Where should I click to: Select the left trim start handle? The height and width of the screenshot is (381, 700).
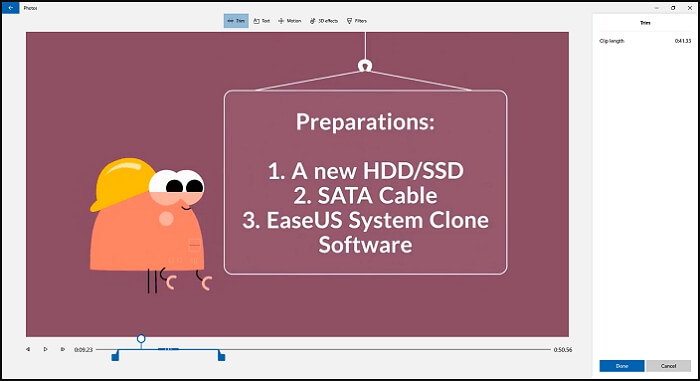pos(115,356)
